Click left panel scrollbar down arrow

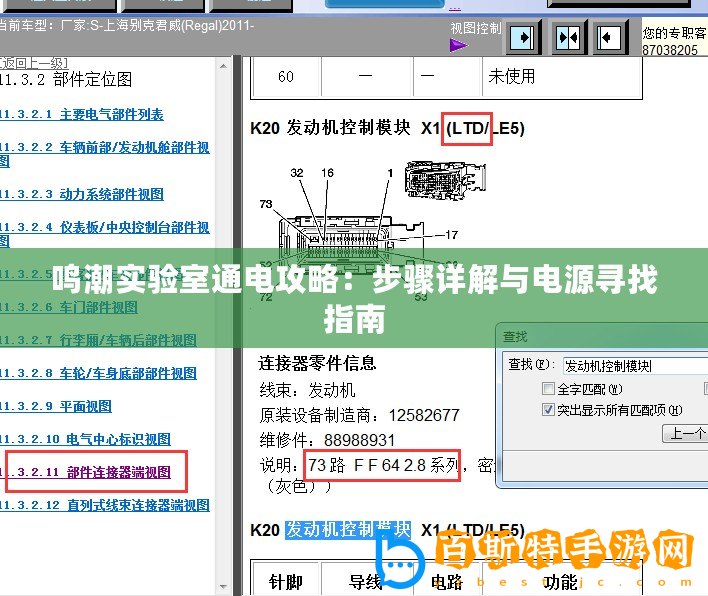click(223, 587)
